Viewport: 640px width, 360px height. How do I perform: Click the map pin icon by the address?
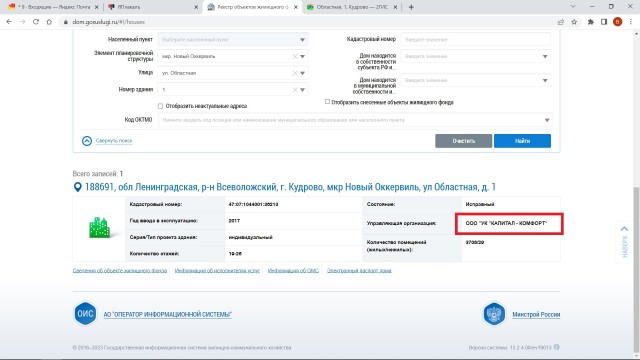click(x=77, y=187)
